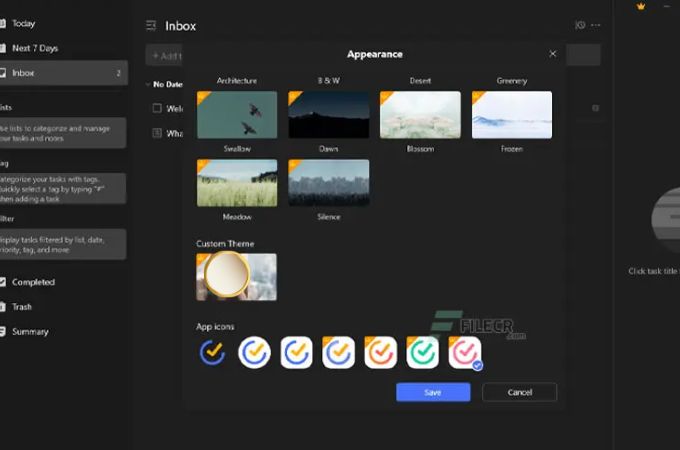Open the Completed list in the sidebar
The width and height of the screenshot is (680, 450).
pyautogui.click(x=33, y=282)
